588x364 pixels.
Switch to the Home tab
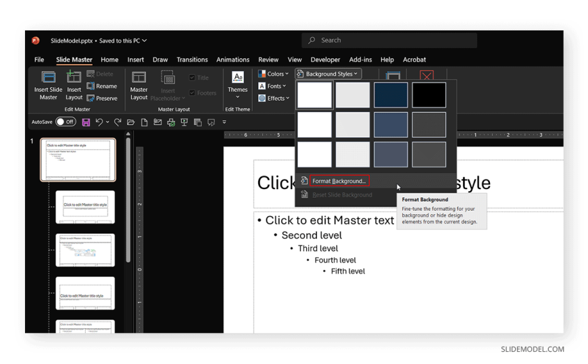(109, 59)
